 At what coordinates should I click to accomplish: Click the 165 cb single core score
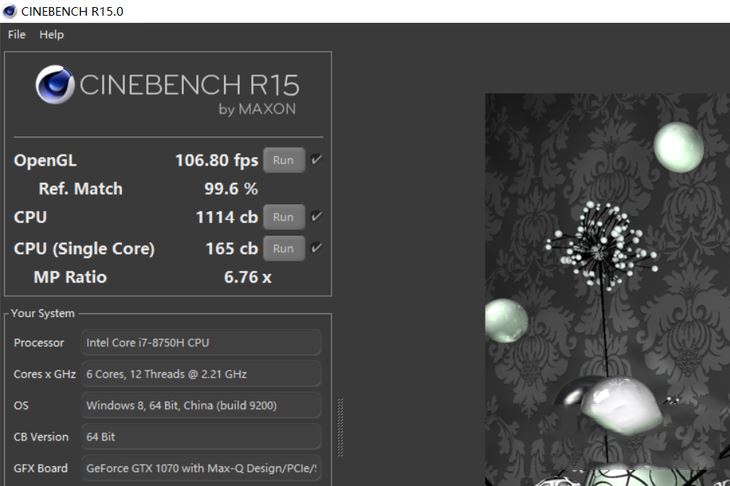click(232, 249)
